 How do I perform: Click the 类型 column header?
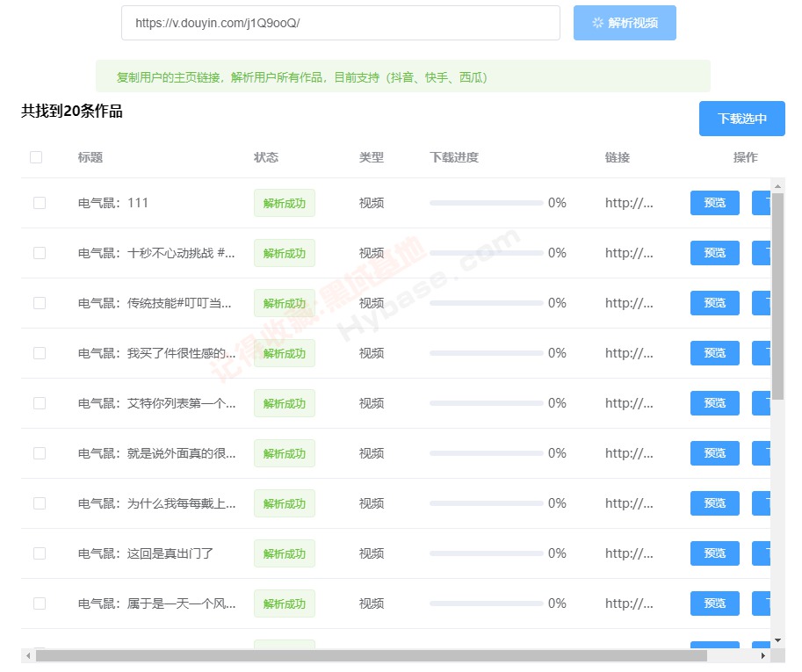(x=372, y=157)
